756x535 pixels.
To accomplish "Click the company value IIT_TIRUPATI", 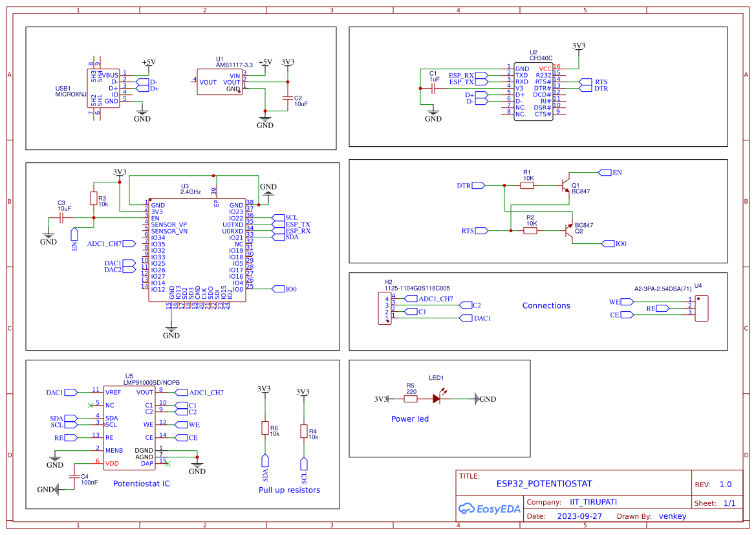I will pos(593,502).
